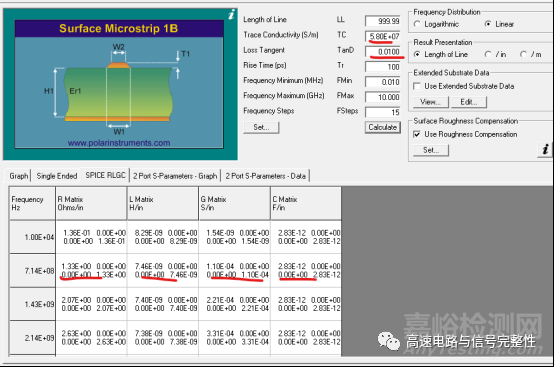
Task: Click Set button for roughness compensation
Action: coord(431,150)
